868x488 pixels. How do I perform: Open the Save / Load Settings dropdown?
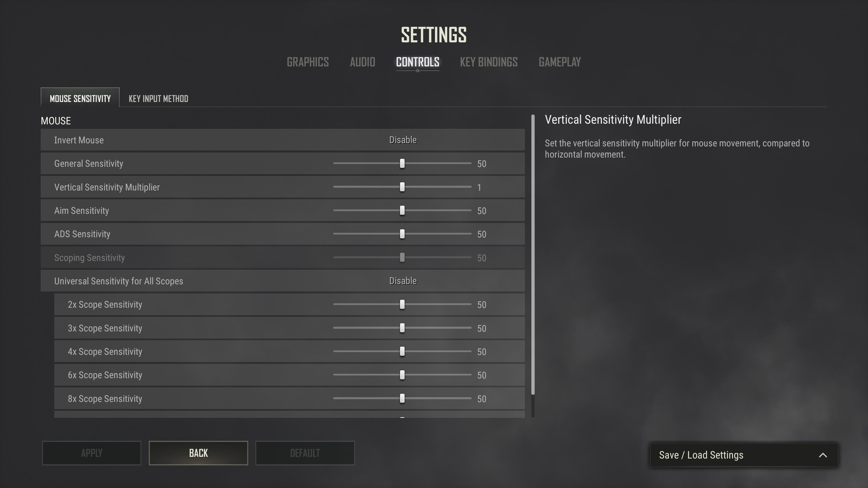tap(744, 455)
